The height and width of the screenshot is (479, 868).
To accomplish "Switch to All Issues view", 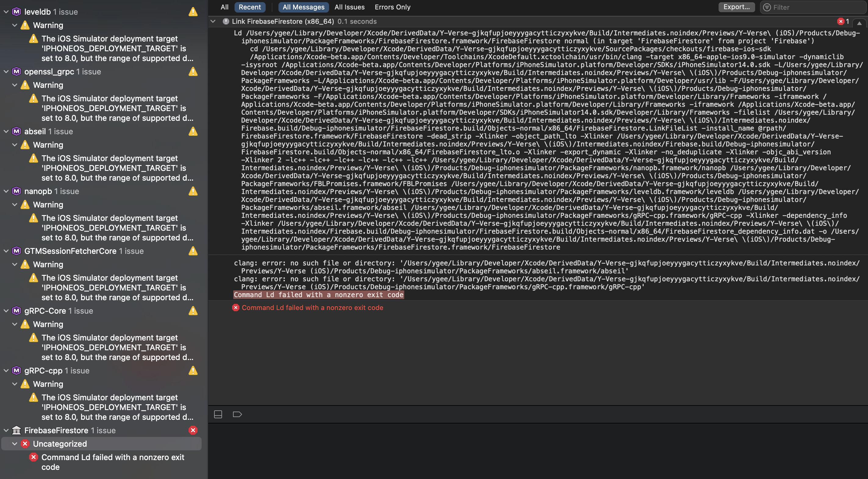I will (x=349, y=7).
